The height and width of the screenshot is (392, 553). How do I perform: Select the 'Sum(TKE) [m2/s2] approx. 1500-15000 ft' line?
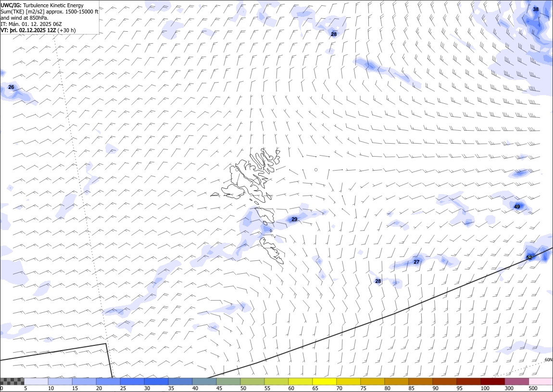[50, 12]
